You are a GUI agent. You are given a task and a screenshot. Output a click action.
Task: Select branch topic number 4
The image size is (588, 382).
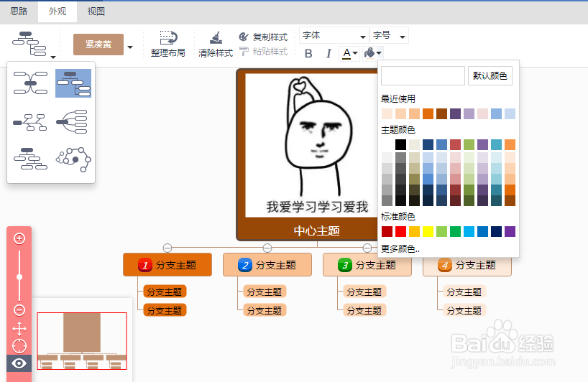467,265
